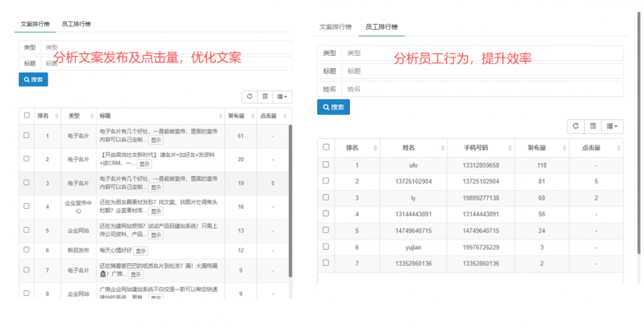This screenshot has width=644, height=329.
Task: Click 显示 button in copywriting row ranked 2
Action: pyautogui.click(x=144, y=164)
